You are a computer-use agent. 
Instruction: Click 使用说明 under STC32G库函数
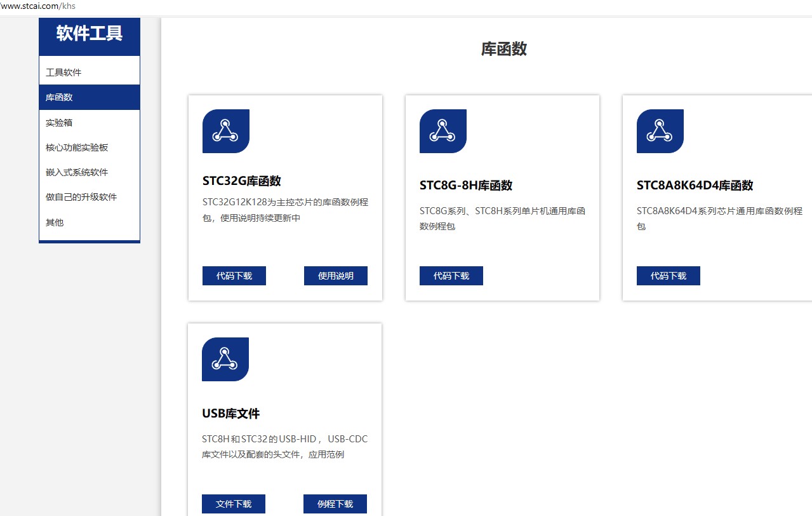(336, 276)
